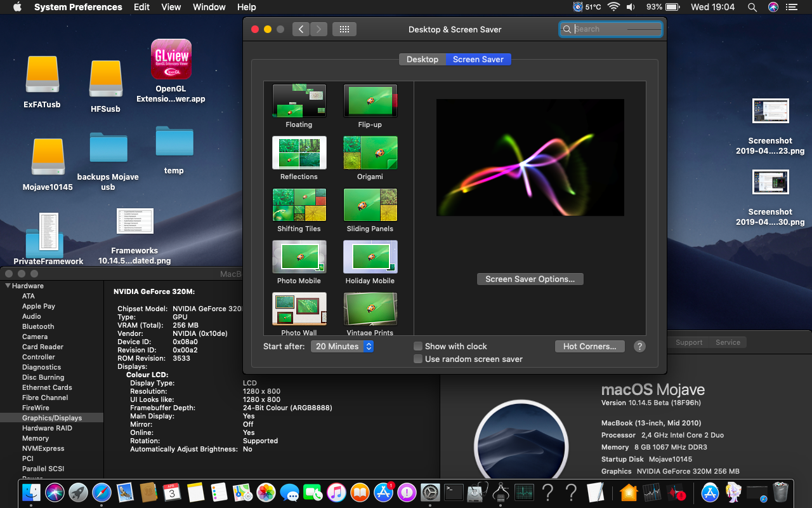
Task: Open the Notes icon in Dock
Action: click(x=195, y=492)
